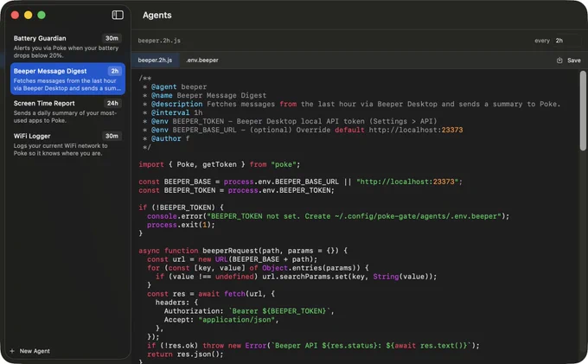Click the 30m badge on WiFi Logger
This screenshot has width=588, height=364.
(x=112, y=136)
